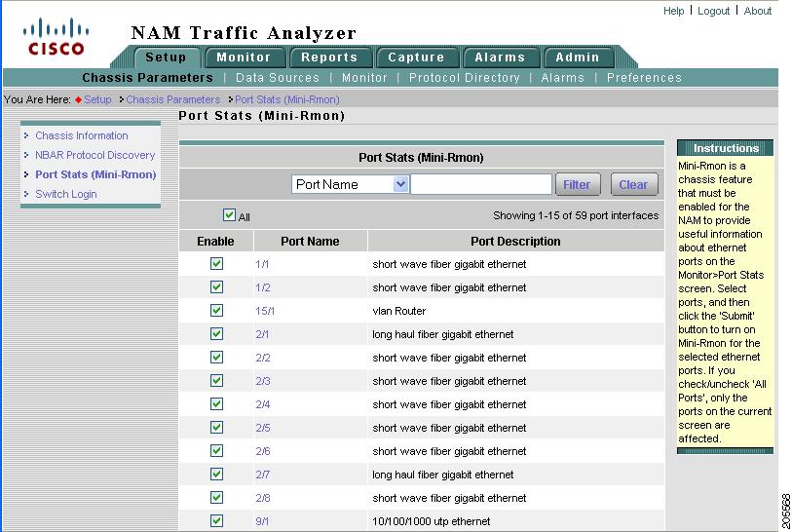
Task: Click the Clear button
Action: [x=634, y=184]
